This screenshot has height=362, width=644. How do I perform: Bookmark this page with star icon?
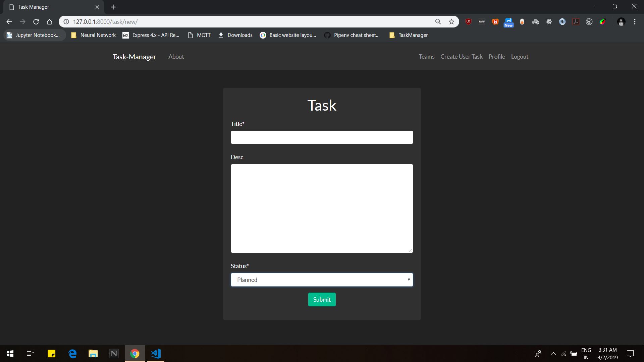(x=451, y=22)
